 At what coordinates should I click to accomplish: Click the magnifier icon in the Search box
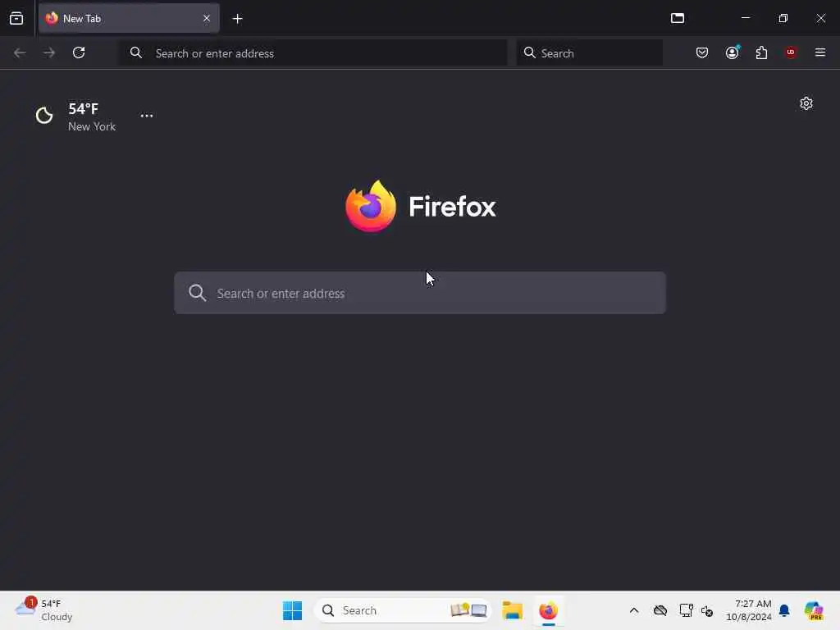(529, 52)
